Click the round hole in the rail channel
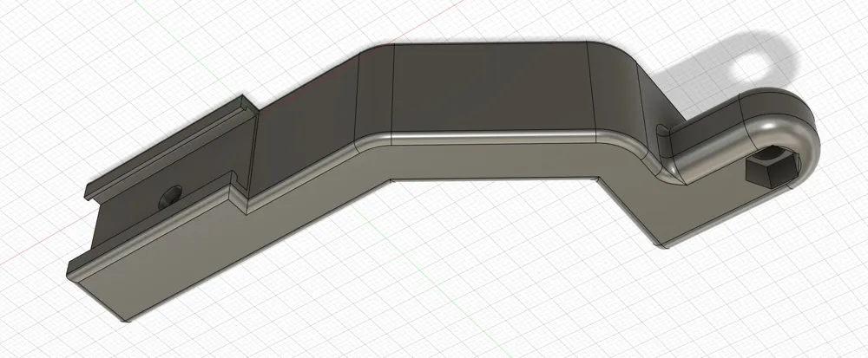The width and height of the screenshot is (868, 358). tap(170, 198)
